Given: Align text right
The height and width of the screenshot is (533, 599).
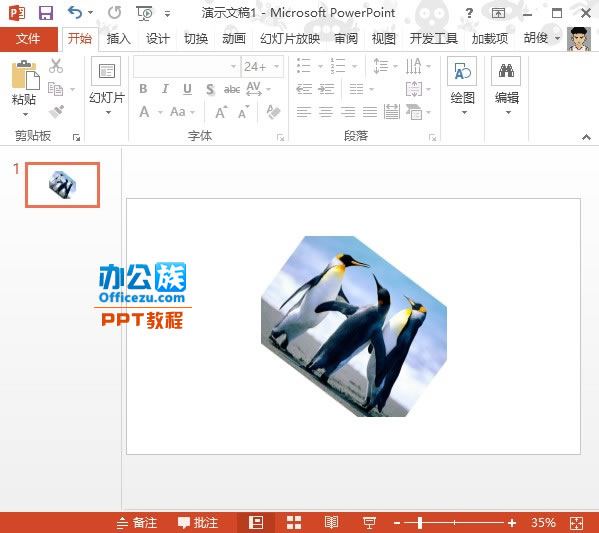Looking at the screenshot, I should [x=348, y=112].
